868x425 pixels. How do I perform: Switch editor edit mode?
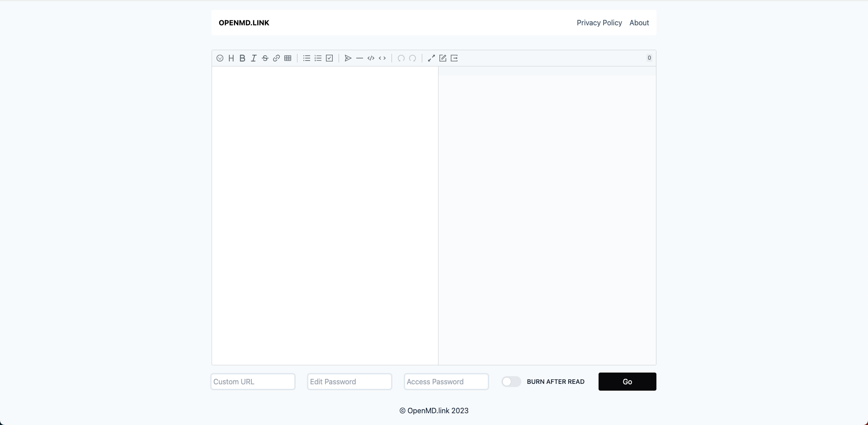(x=443, y=58)
